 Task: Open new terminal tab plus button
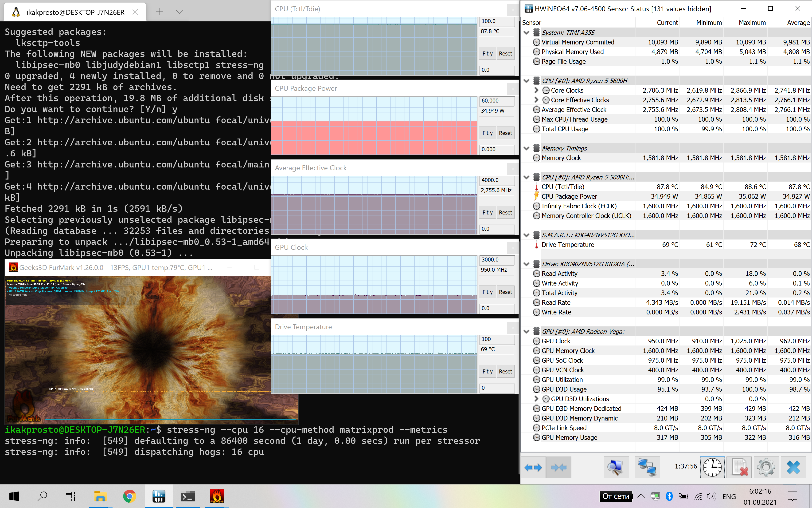160,12
